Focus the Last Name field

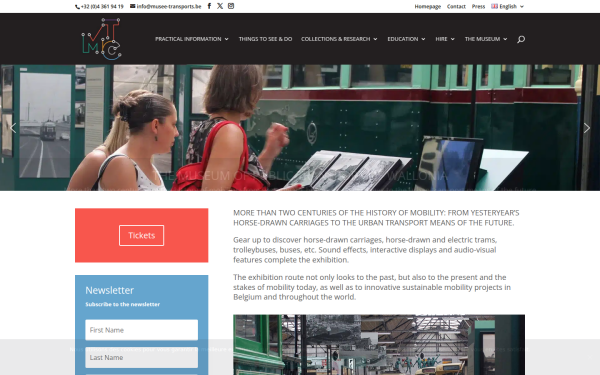coord(142,357)
